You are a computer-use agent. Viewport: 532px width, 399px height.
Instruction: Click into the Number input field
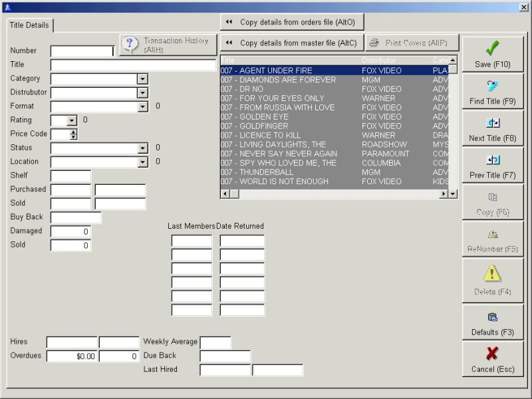coord(82,51)
